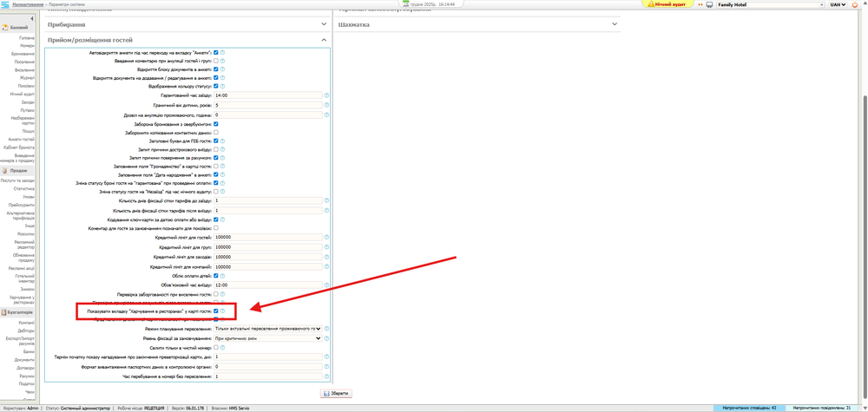Viewport: 868px width, 412px height.
Task: Expand the "Прибирання" section
Action: point(324,24)
